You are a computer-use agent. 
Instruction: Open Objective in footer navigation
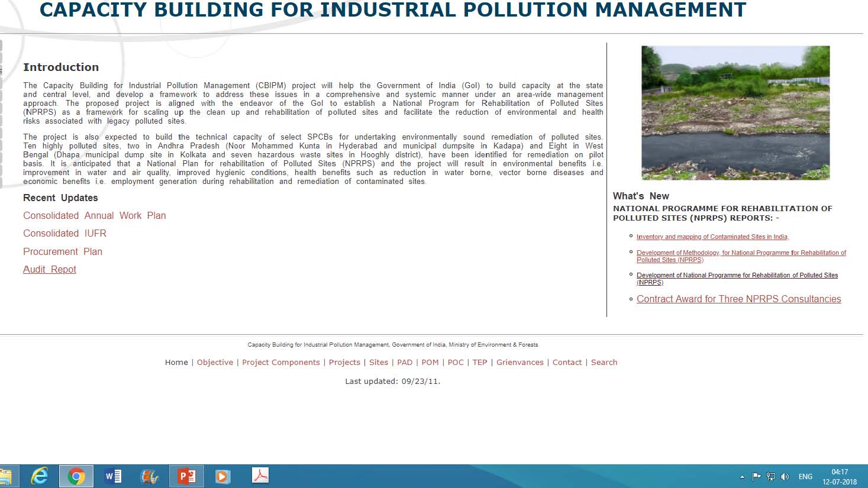tap(215, 363)
